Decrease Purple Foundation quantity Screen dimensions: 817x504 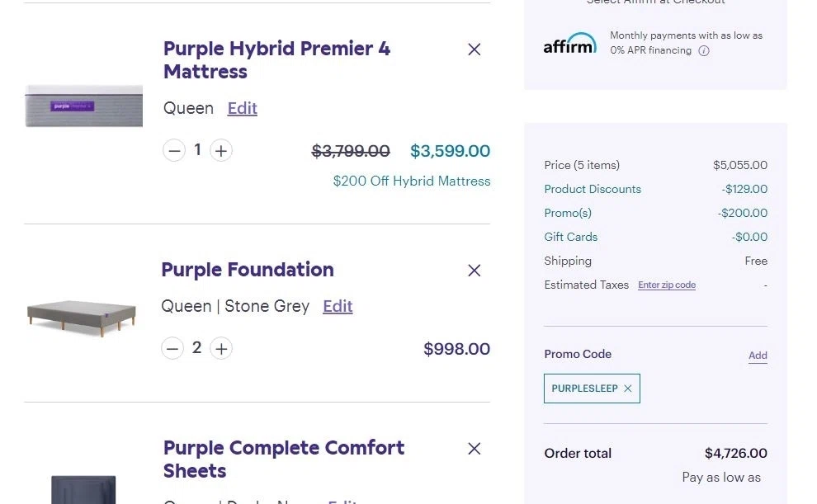(x=172, y=349)
